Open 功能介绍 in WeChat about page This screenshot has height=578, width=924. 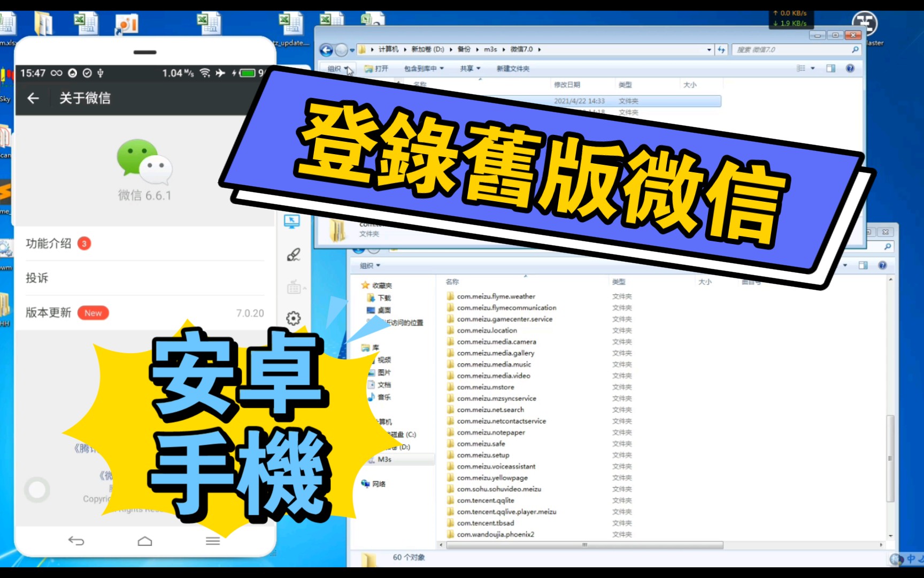point(144,244)
